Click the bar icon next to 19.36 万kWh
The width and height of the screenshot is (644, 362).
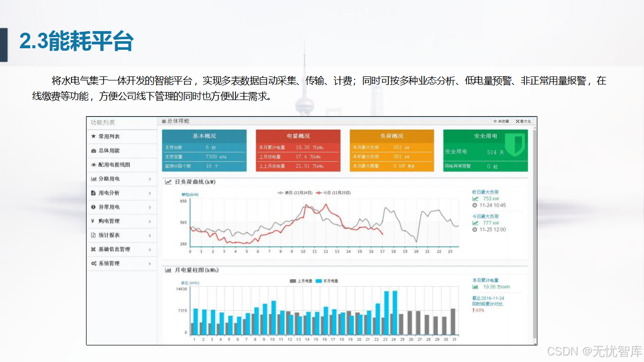coord(475,287)
